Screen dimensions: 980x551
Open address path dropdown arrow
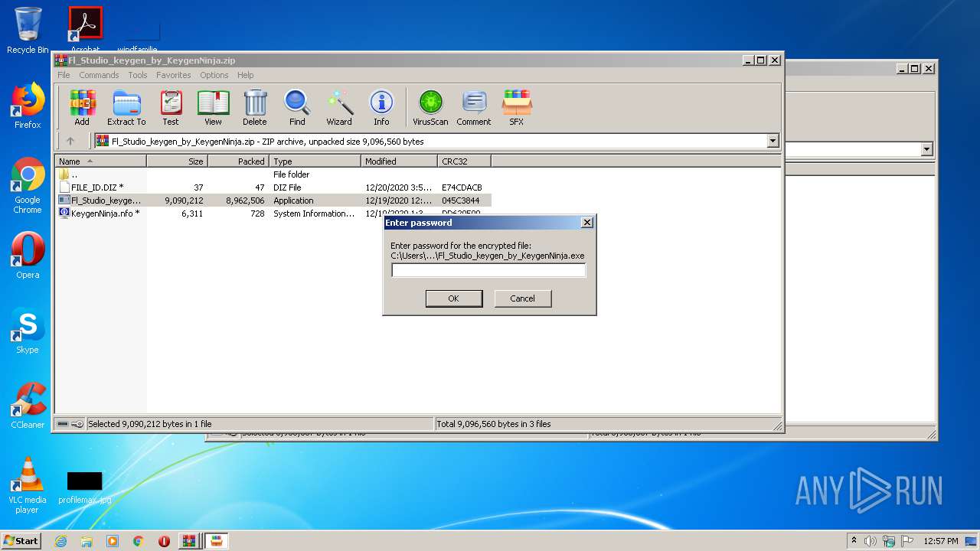pos(773,141)
